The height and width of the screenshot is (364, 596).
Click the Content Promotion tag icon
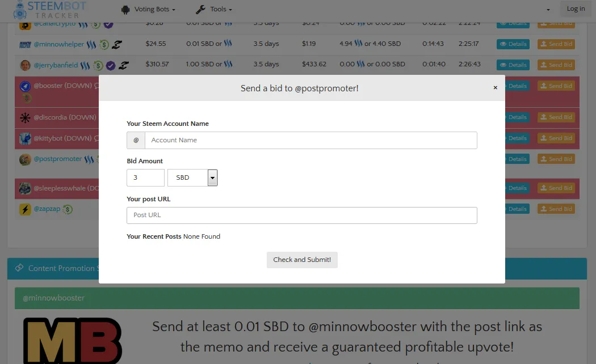tap(19, 268)
